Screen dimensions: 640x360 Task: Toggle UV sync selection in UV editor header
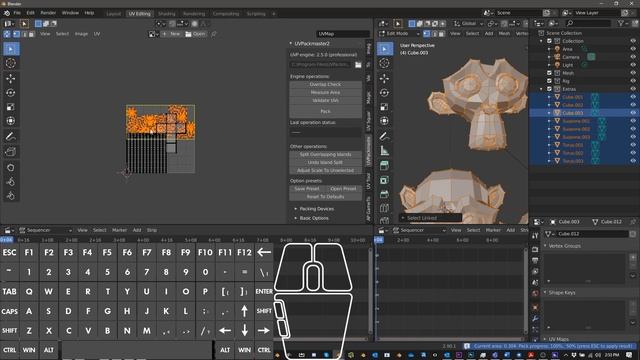pyautogui.click(x=7, y=34)
